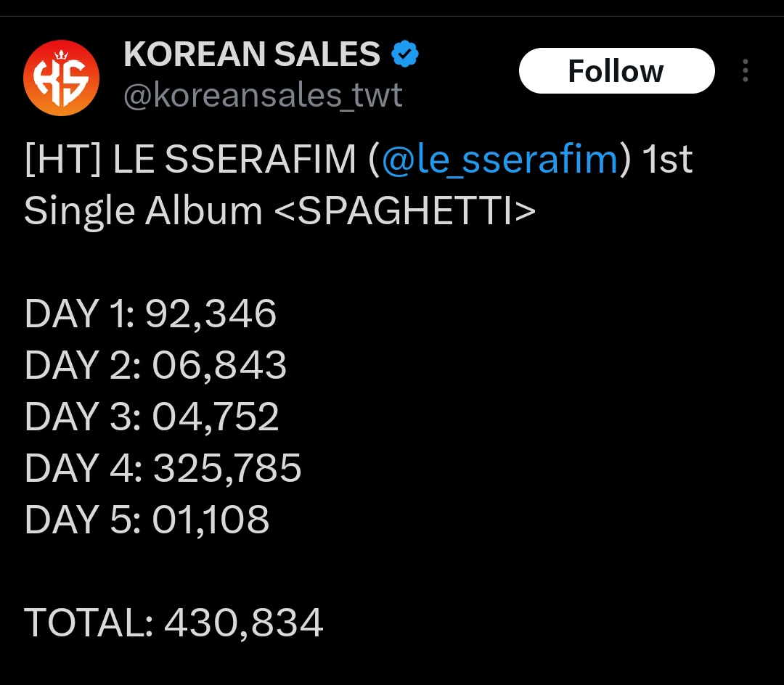Viewport: 784px width, 685px height.
Task: Open the @koreansales_twt handle
Action: click(263, 95)
